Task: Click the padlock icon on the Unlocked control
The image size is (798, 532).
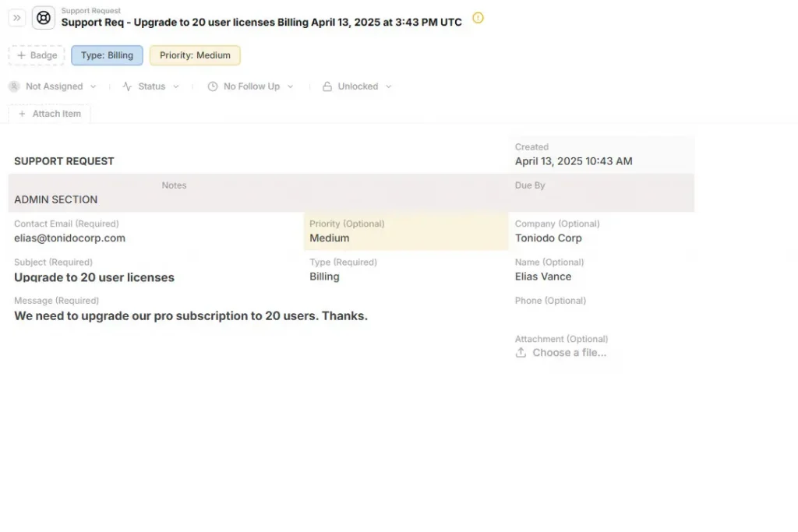Action: 327,86
